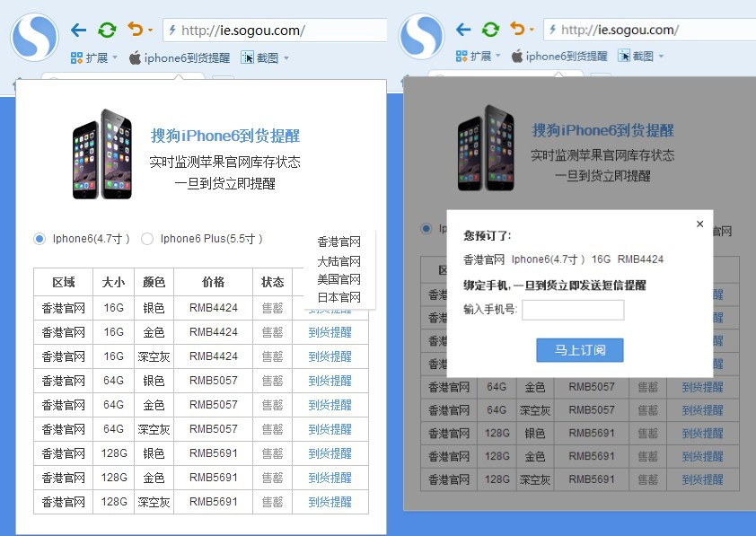
Task: Click the Sogou browser logo in right window
Action: click(x=422, y=36)
